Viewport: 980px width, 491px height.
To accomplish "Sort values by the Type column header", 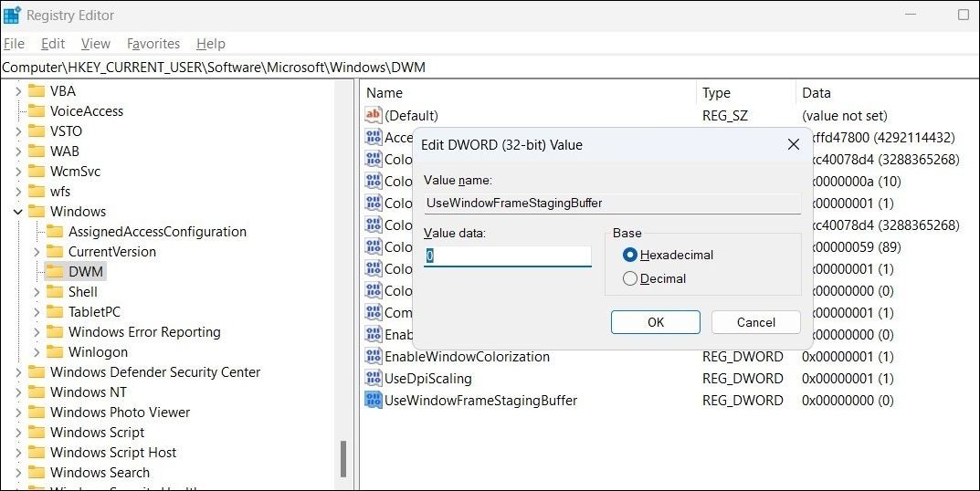I will click(747, 93).
